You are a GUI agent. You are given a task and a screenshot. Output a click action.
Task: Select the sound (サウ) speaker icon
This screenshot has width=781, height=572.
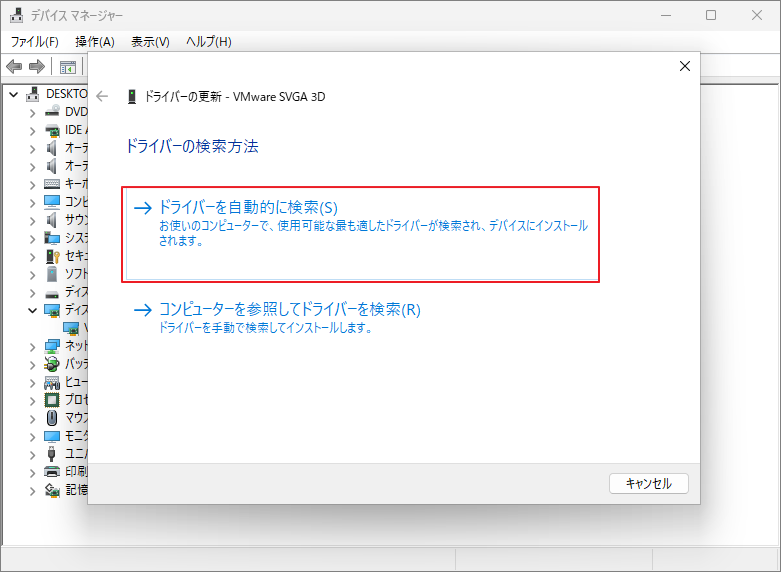[x=51, y=220]
